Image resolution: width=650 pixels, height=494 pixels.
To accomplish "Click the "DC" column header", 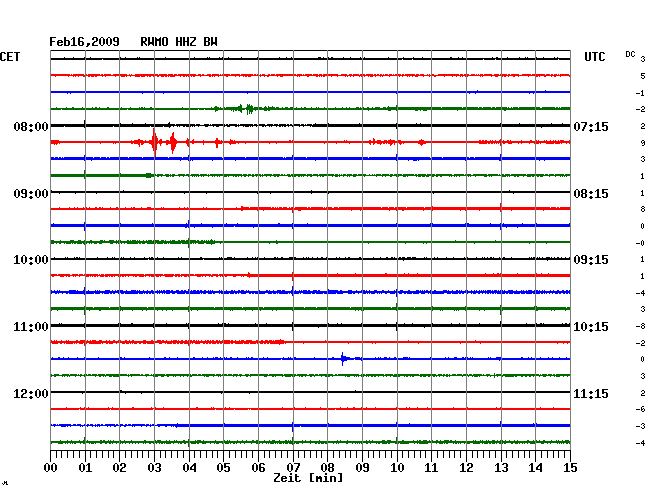I will click(x=630, y=54).
